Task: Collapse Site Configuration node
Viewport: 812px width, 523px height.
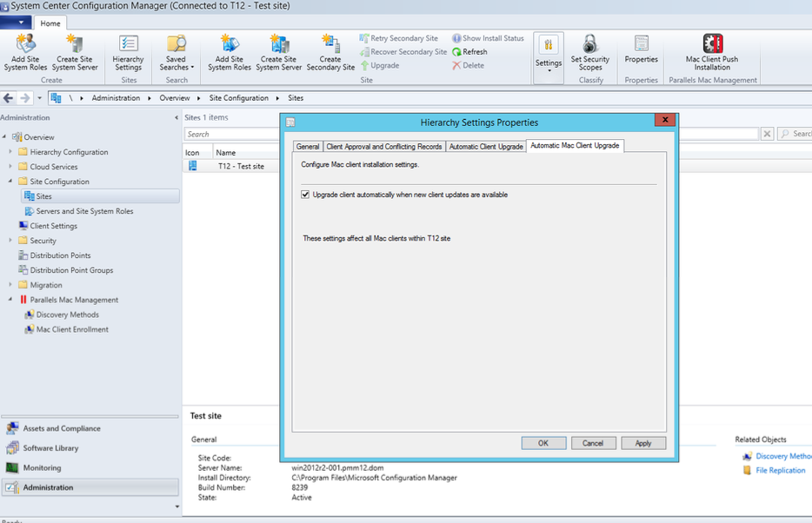Action: point(10,181)
